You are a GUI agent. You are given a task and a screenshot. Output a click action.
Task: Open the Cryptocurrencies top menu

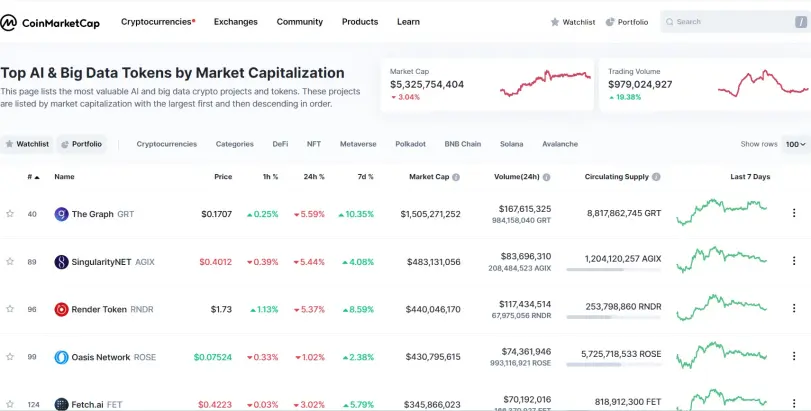tap(158, 22)
